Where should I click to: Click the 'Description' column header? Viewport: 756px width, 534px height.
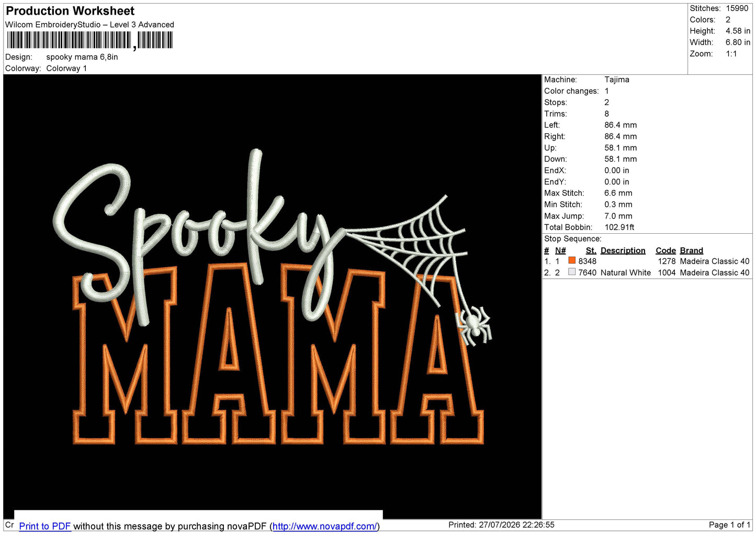tap(623, 251)
